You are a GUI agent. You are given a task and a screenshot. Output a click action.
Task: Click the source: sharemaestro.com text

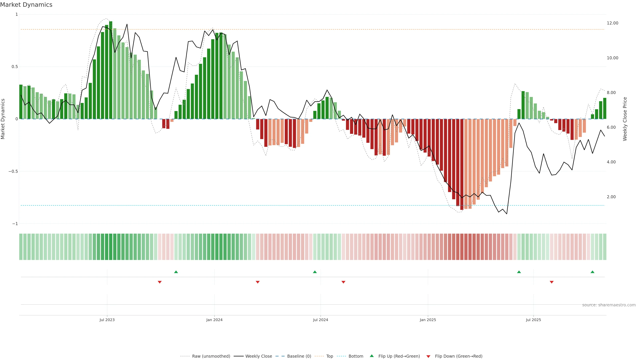coord(609,305)
